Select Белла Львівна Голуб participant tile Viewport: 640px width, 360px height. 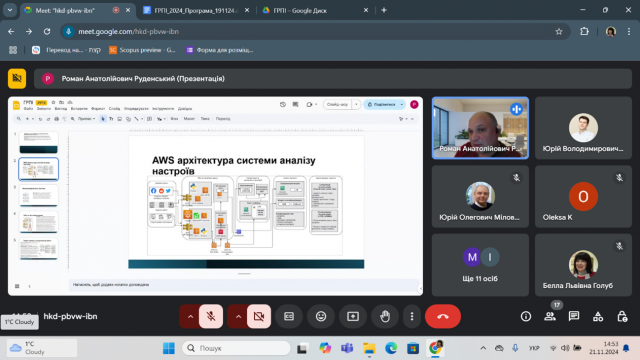tap(583, 265)
